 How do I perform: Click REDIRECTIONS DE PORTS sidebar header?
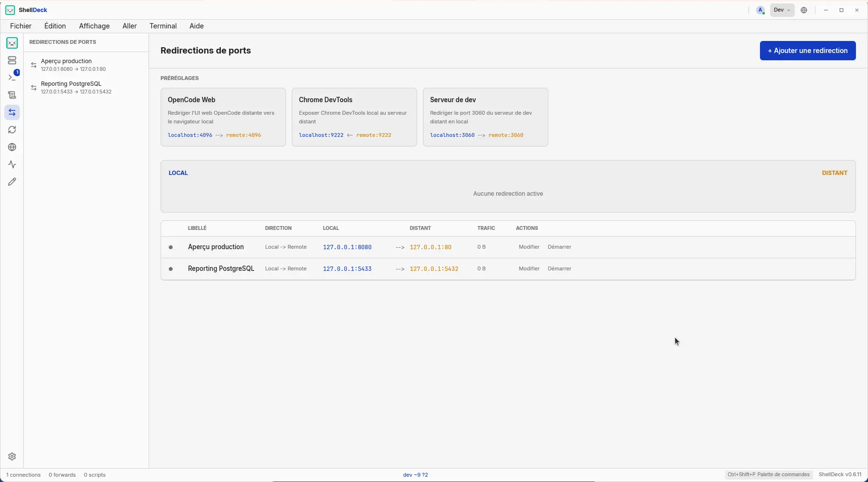point(63,42)
